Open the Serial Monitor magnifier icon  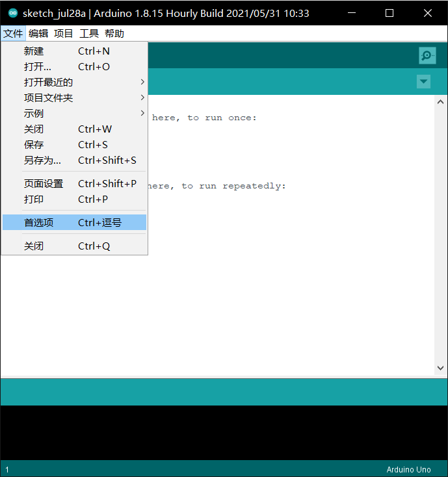coord(427,56)
